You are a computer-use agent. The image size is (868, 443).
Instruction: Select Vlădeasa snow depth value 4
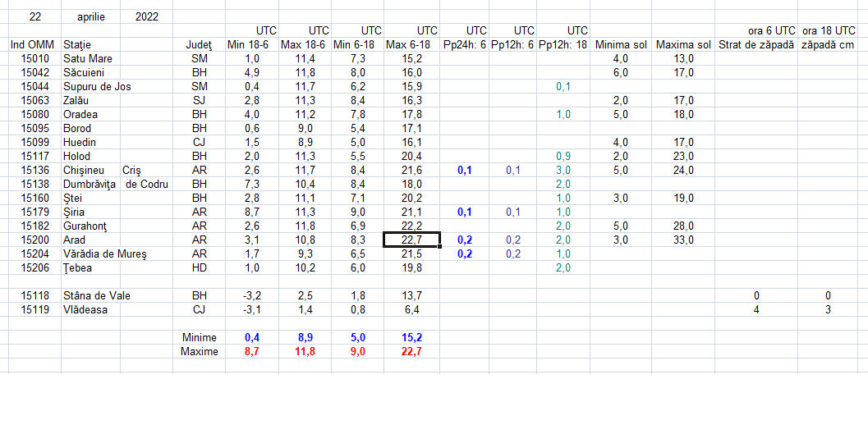tap(756, 310)
